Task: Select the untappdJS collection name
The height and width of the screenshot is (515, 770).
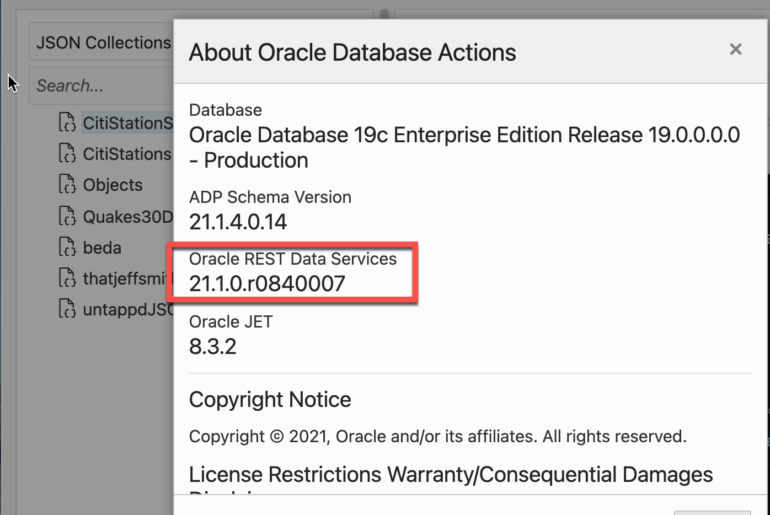Action: pos(128,310)
